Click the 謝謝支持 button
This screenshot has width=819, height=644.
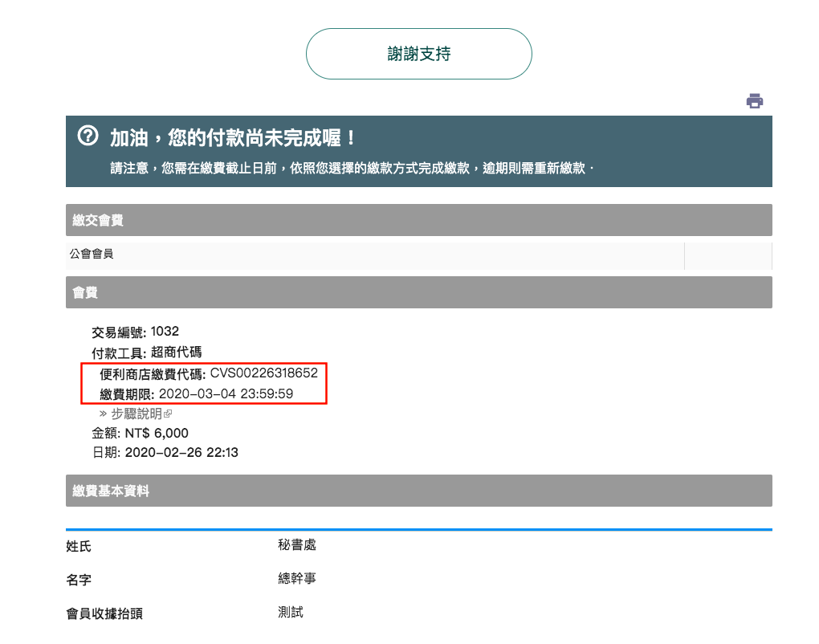pyautogui.click(x=419, y=54)
